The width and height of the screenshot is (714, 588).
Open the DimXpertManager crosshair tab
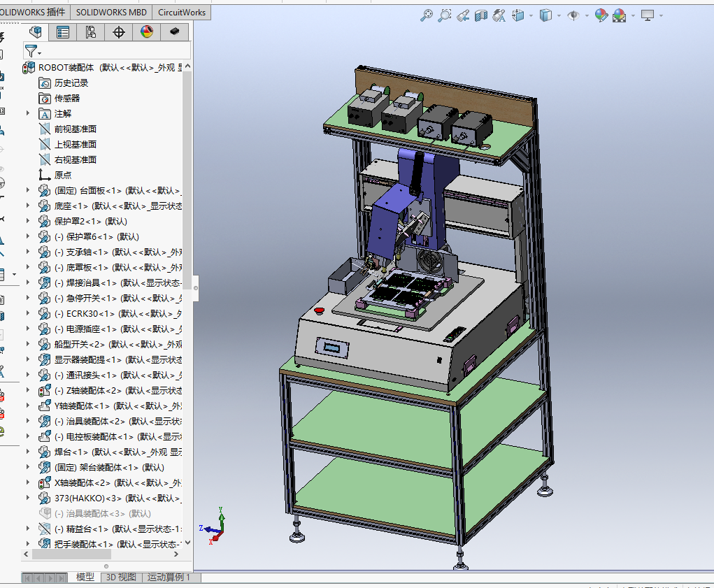118,32
